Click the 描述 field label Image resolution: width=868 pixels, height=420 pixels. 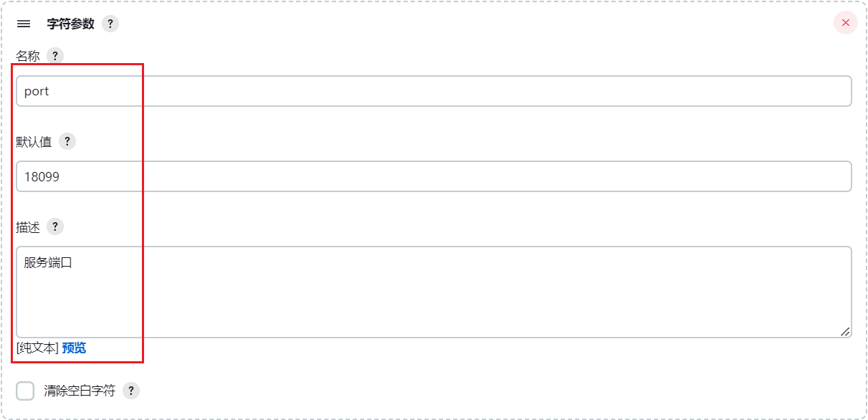(x=28, y=226)
